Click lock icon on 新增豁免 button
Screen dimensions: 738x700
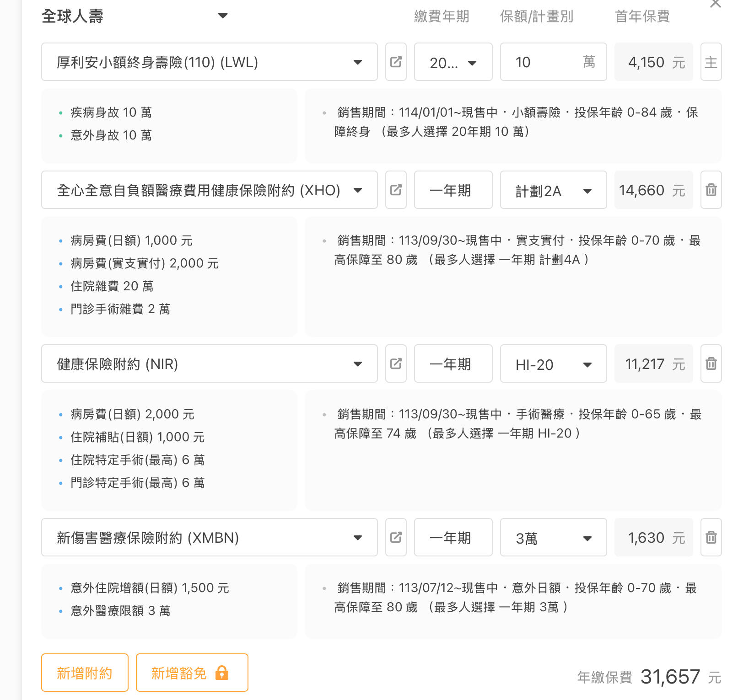tap(222, 673)
